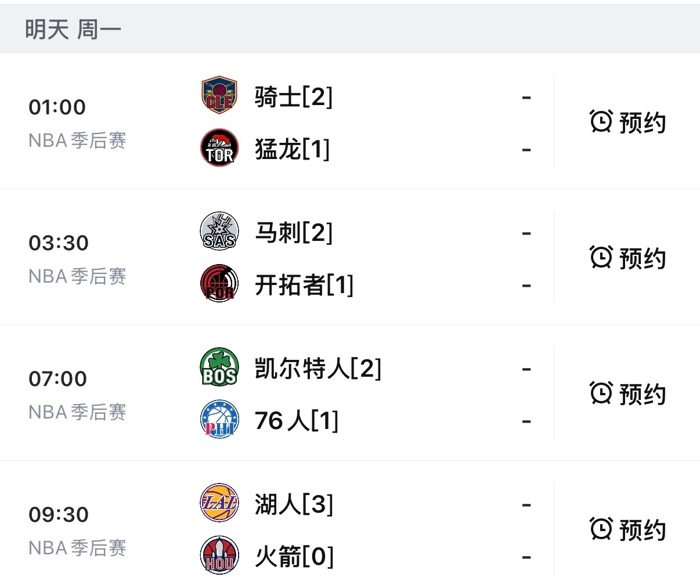The height and width of the screenshot is (588, 700).
Task: Select the 01:00 game time entry
Action: click(58, 106)
